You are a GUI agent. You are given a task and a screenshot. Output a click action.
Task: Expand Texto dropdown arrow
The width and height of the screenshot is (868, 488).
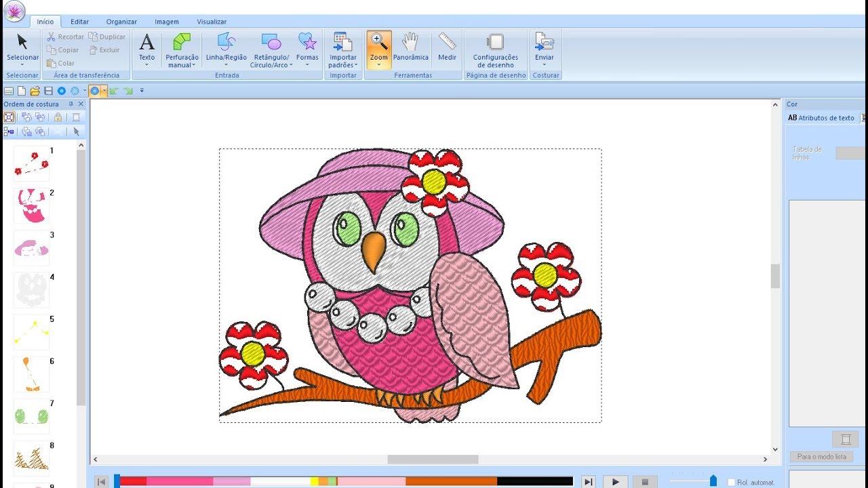tap(147, 66)
